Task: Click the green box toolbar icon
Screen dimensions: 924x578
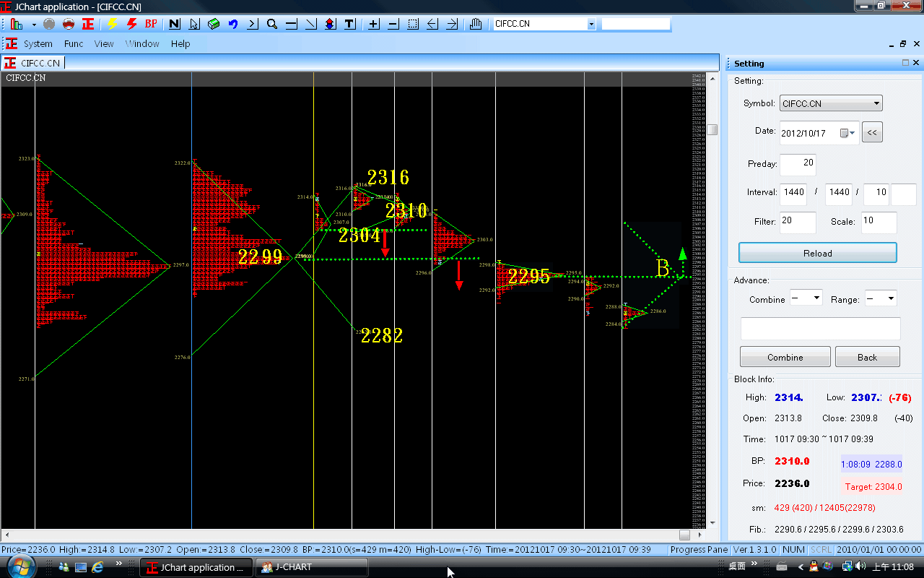Action: [x=214, y=24]
